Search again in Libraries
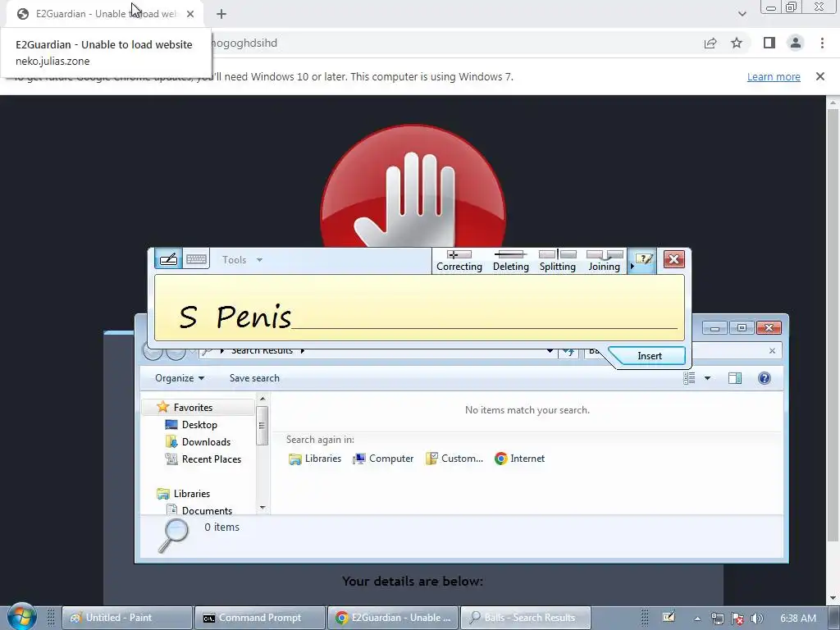Screen dimensions: 840x630 point(315,459)
